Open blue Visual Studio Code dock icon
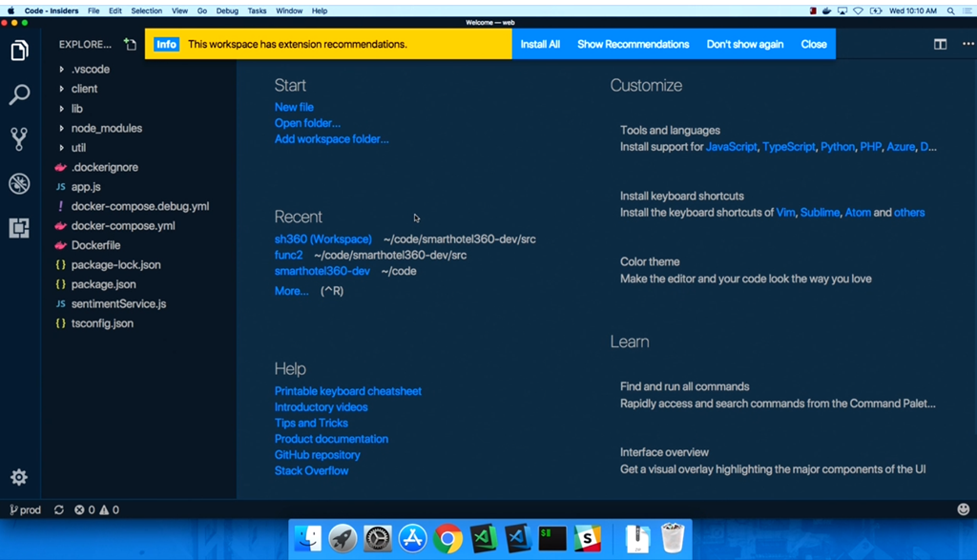This screenshot has width=977, height=560. [518, 538]
